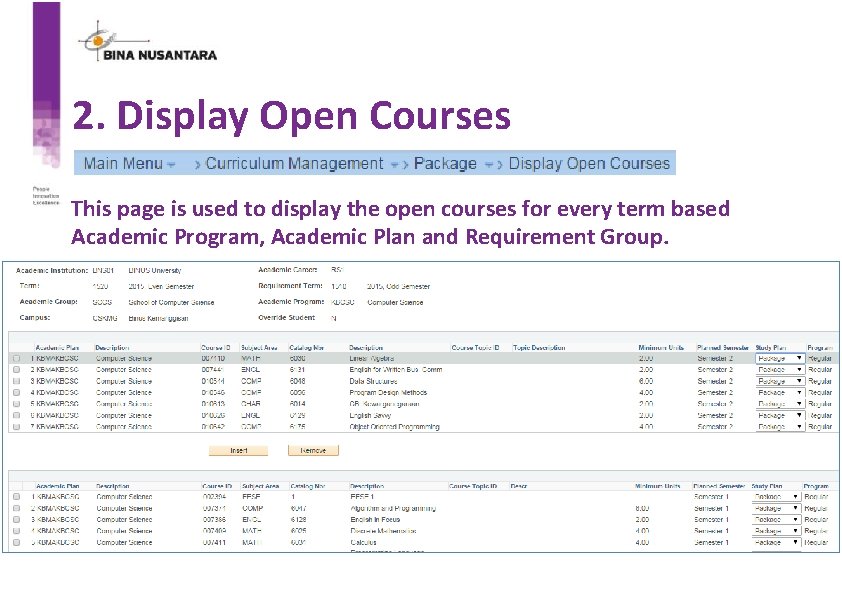The width and height of the screenshot is (842, 596).
Task: Click the Remove button
Action: (x=313, y=450)
